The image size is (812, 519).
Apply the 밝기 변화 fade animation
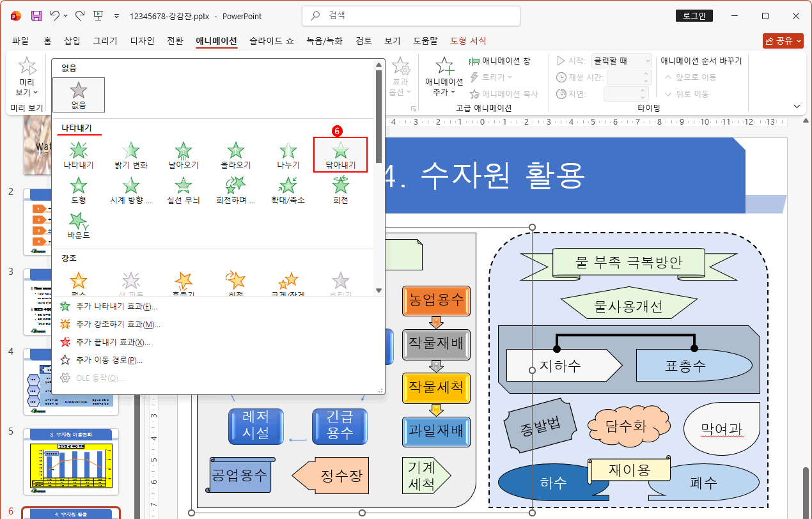coord(130,153)
